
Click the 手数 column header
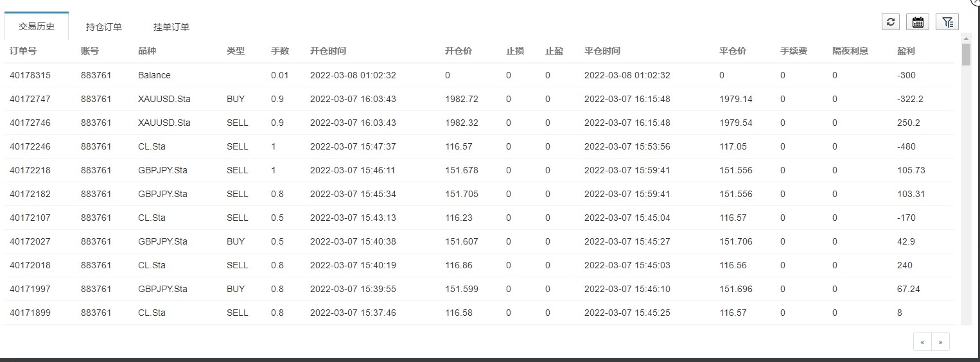tap(280, 51)
